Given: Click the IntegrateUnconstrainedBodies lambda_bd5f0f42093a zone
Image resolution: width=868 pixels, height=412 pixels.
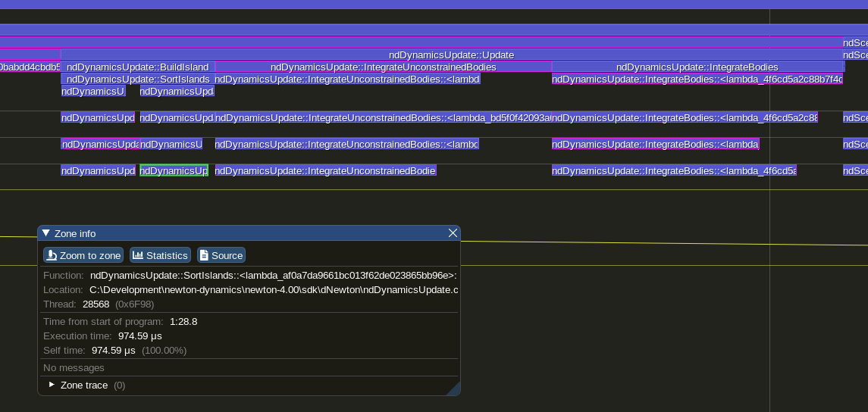Looking at the screenshot, I should click(383, 117).
